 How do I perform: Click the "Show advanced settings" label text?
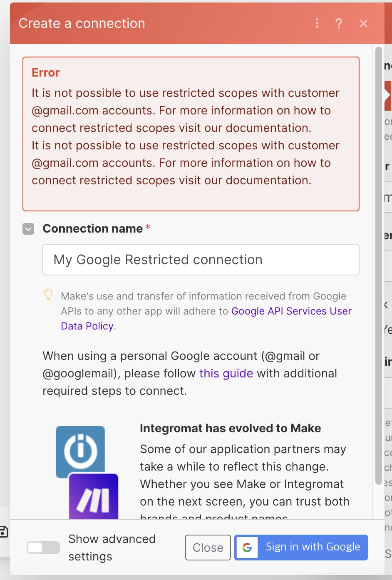(x=112, y=548)
